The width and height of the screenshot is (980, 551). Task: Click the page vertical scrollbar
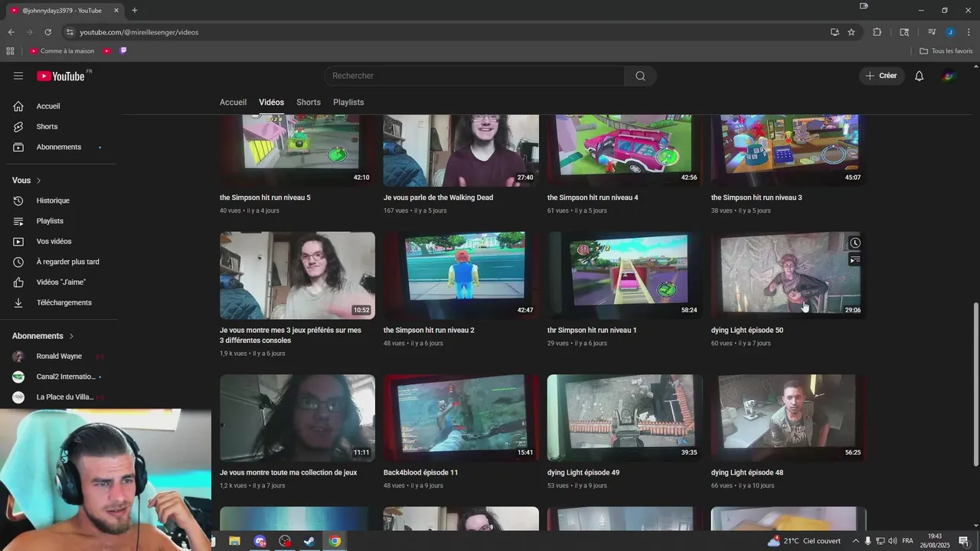click(x=975, y=383)
